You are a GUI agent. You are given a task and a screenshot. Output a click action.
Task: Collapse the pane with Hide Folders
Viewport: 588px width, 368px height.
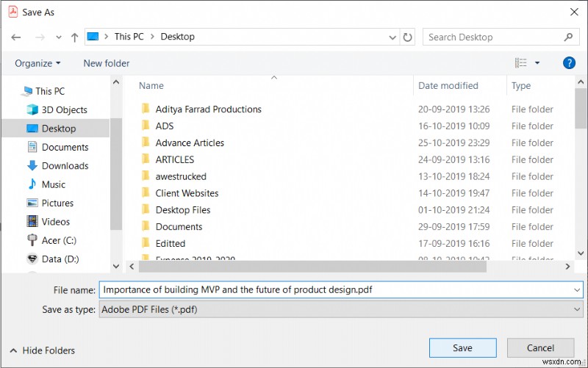pyautogui.click(x=42, y=350)
